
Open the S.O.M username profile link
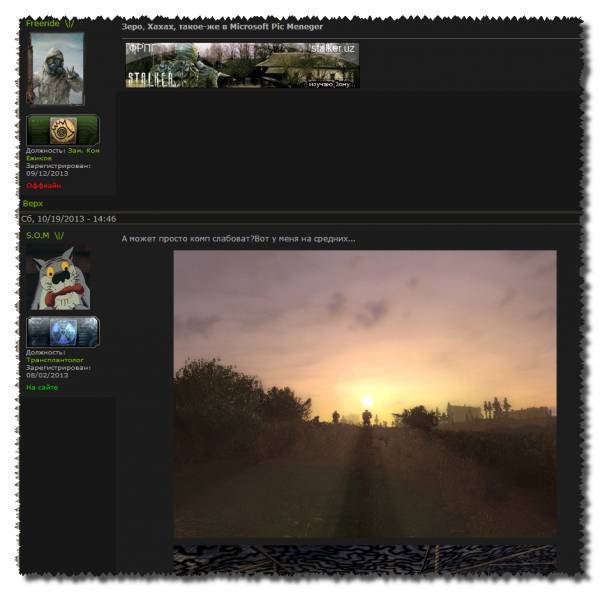click(38, 235)
